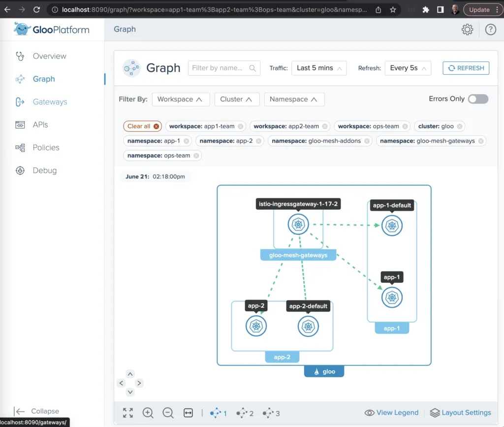Click the search magnifier icon in filter
The width and height of the screenshot is (504, 427).
pos(252,68)
